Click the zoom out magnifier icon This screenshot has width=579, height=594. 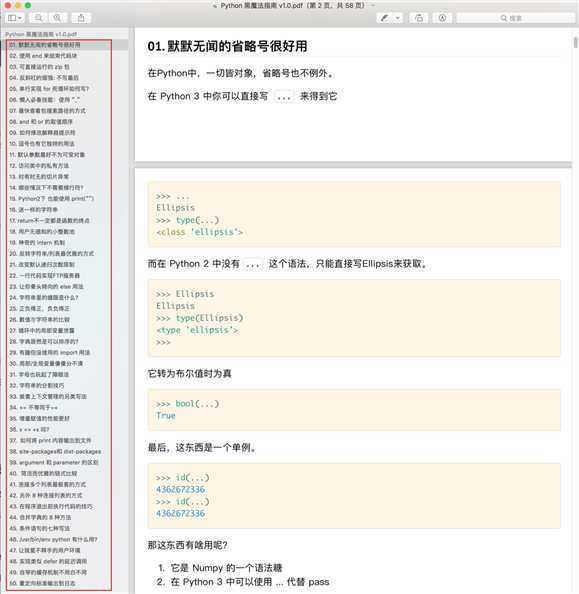[x=39, y=18]
